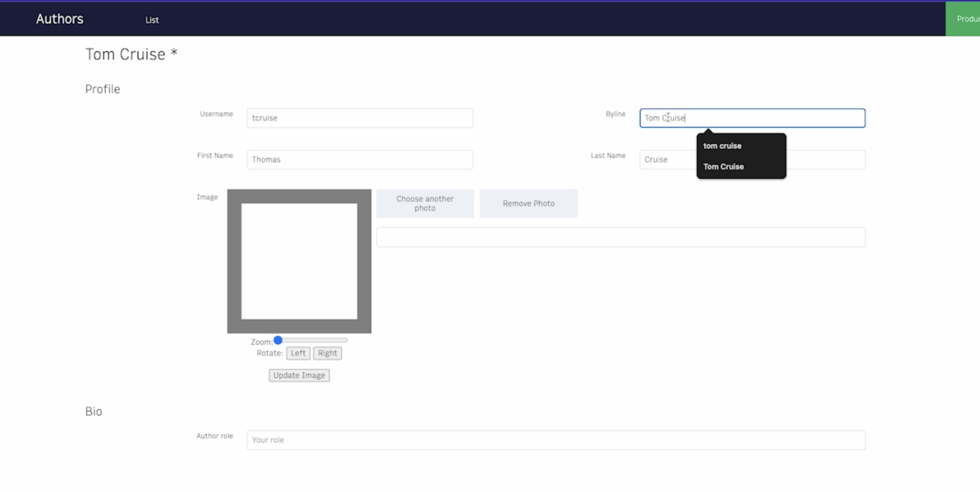Image resolution: width=980 pixels, height=492 pixels.
Task: Click the First Name field label
Action: pos(215,155)
